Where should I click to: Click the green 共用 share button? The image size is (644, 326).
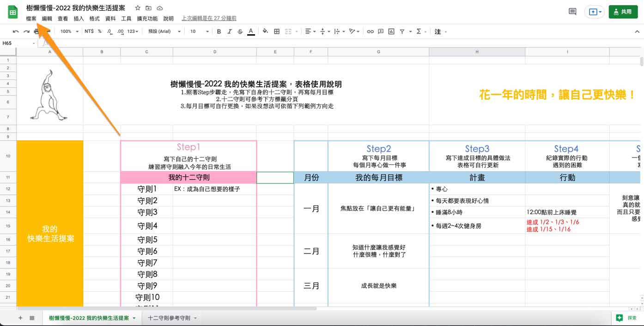[622, 12]
